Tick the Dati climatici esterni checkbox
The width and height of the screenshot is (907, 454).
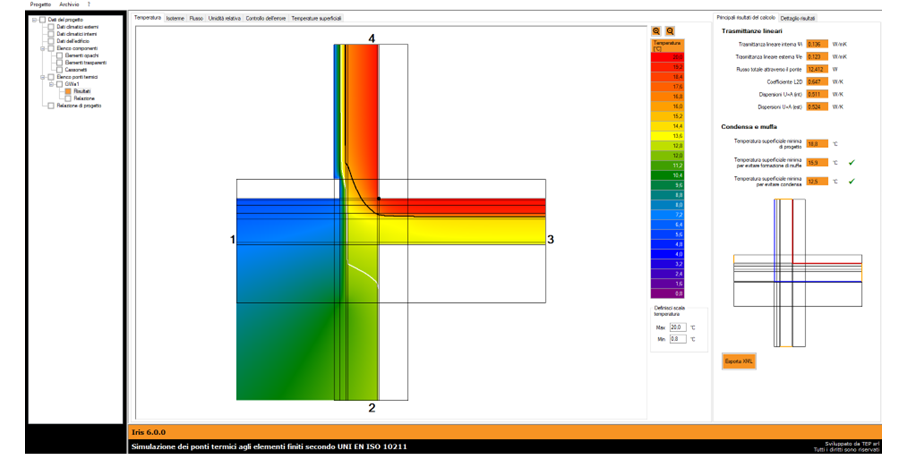point(52,26)
